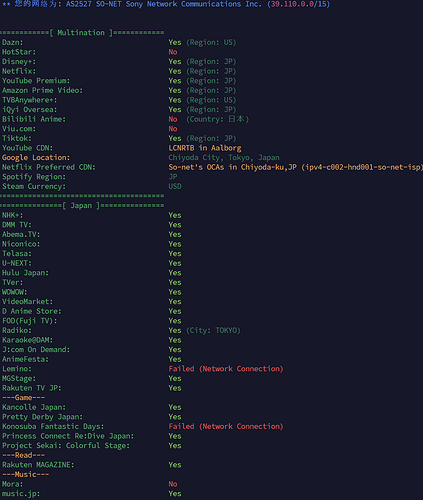Click the Rakuten MAGAZINE label
The width and height of the screenshot is (423, 500).
point(38,465)
